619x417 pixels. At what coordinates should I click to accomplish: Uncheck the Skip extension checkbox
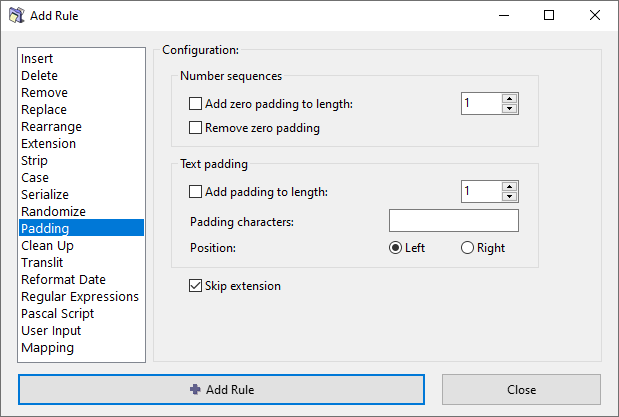(195, 286)
